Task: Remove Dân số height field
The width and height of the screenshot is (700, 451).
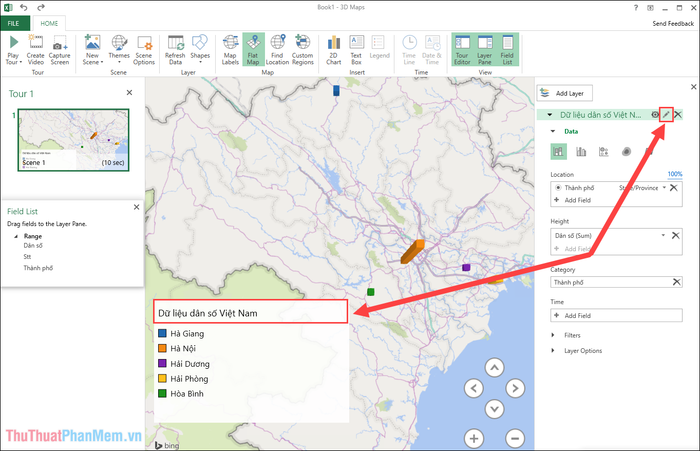Action: click(x=675, y=235)
